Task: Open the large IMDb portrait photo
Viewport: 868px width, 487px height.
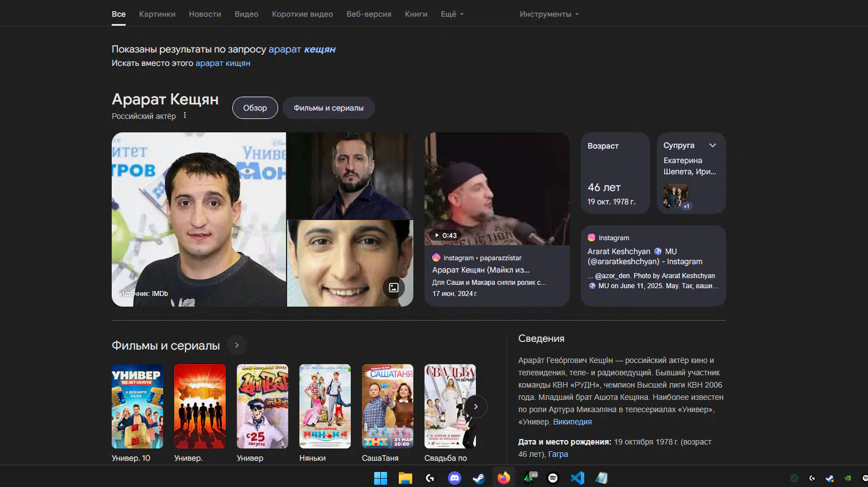Action: click(199, 219)
